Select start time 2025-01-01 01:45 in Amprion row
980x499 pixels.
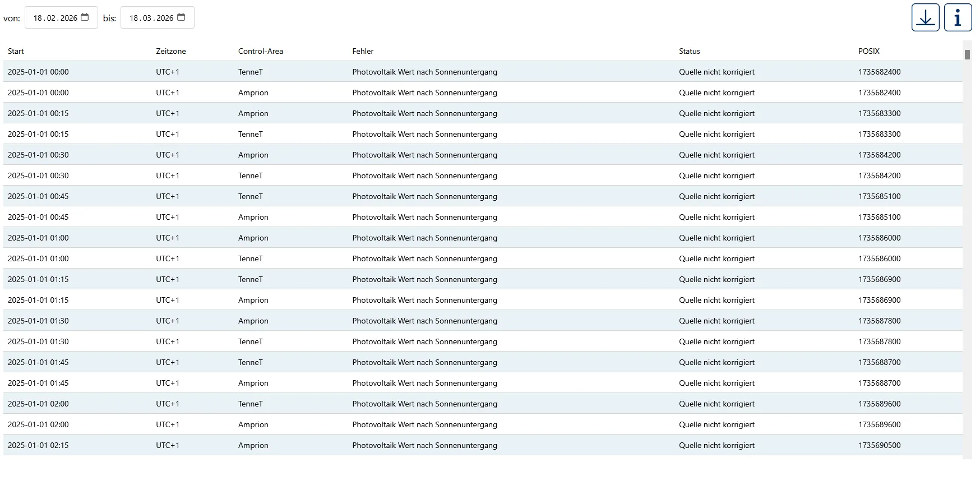[x=38, y=383]
